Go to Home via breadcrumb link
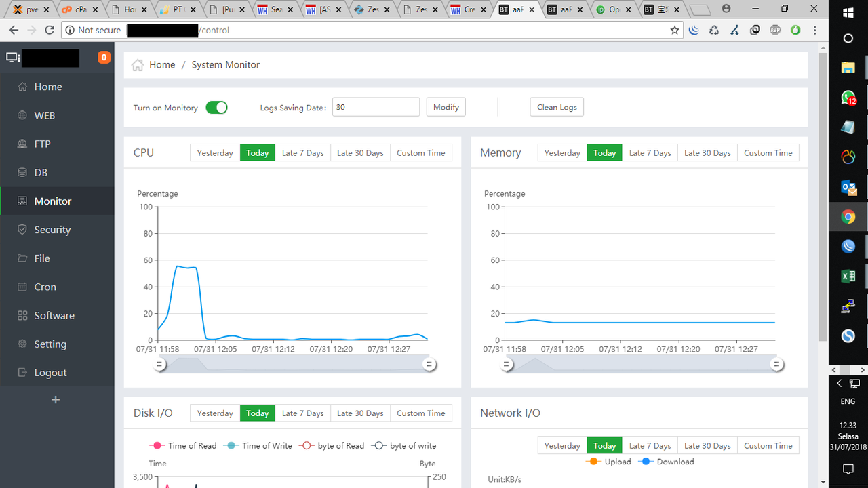Viewport: 868px width, 488px height. coord(162,65)
